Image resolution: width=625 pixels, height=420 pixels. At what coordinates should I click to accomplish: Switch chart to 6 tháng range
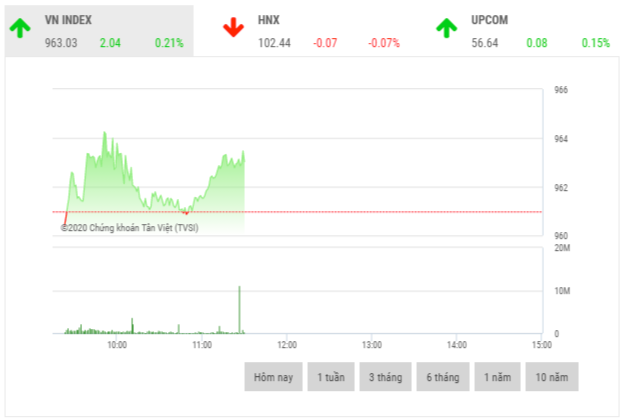[x=442, y=377]
